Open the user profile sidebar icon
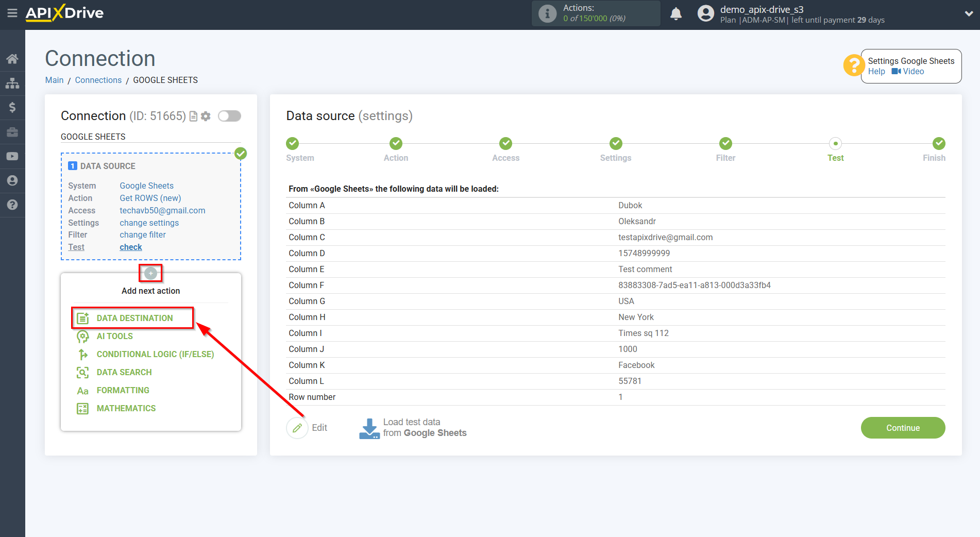The height and width of the screenshot is (537, 980). 12,180
